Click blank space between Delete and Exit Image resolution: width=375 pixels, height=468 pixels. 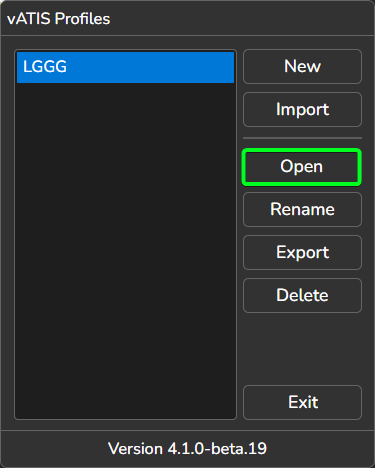(x=302, y=349)
